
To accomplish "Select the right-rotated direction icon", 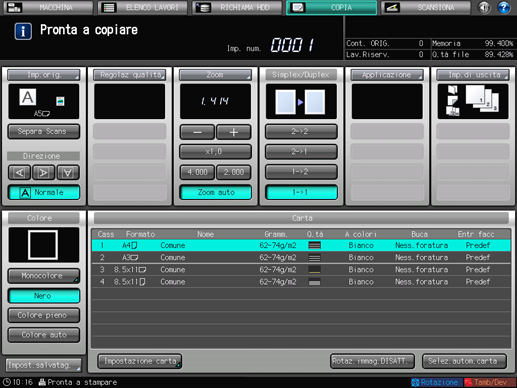I will click(43, 172).
